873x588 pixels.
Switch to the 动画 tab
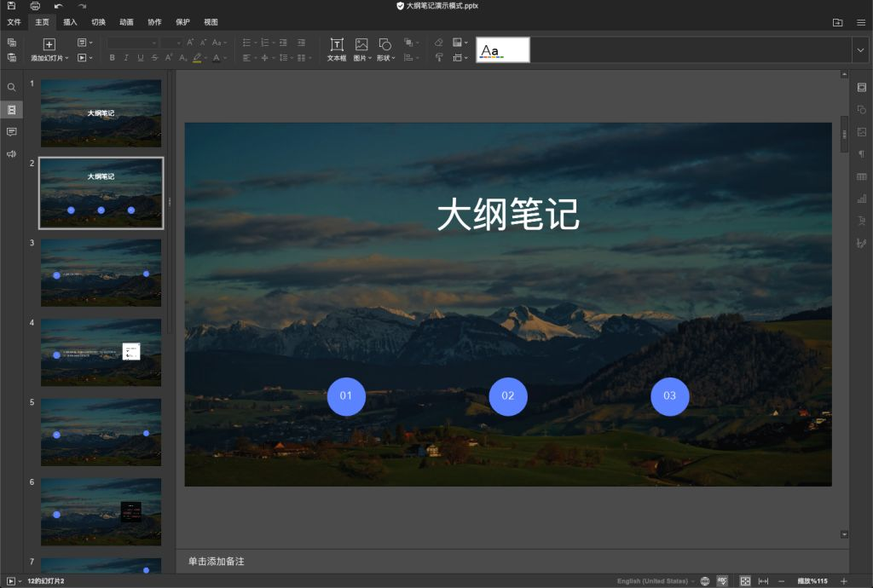tap(126, 22)
